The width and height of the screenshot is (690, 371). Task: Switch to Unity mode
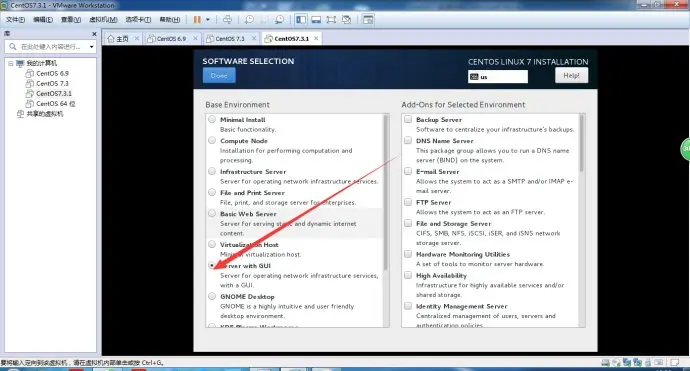coord(346,19)
